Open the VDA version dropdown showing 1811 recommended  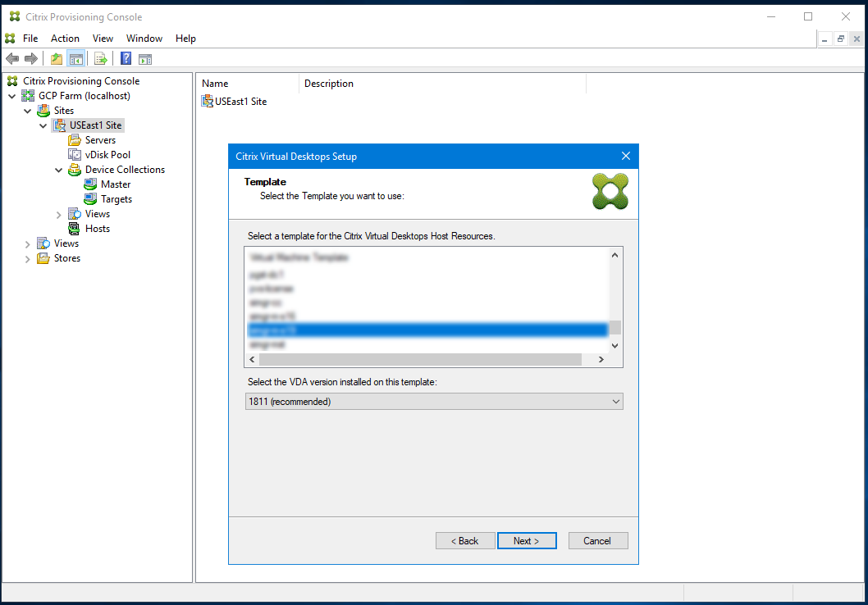(x=617, y=401)
